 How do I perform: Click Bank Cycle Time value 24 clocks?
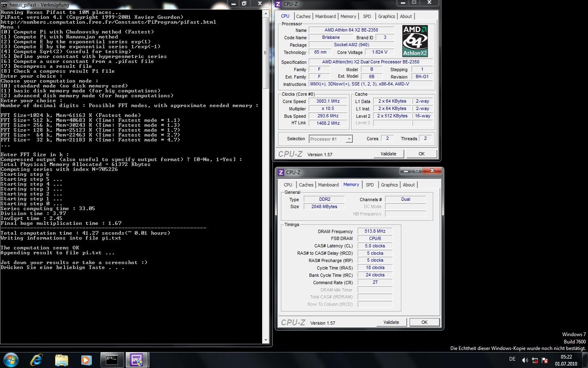click(x=375, y=275)
